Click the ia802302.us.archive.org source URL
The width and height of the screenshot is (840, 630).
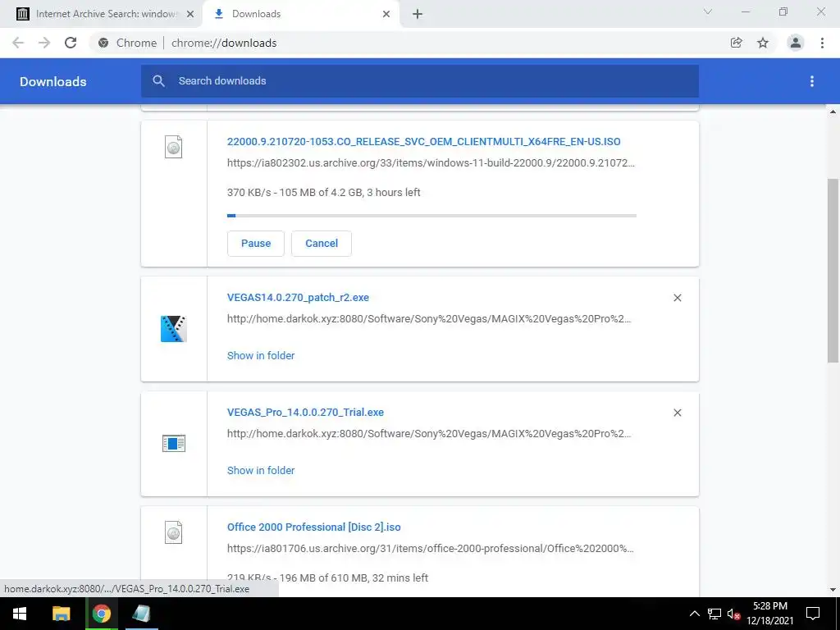(x=431, y=163)
